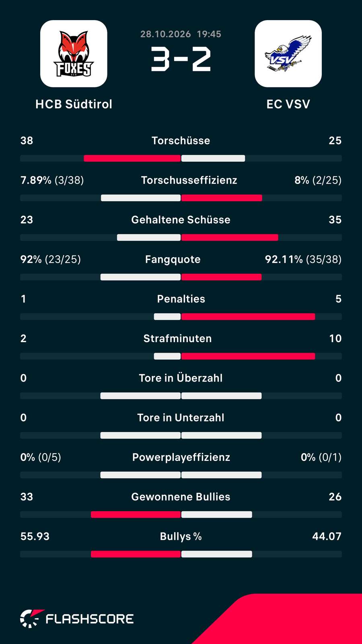Open the HCB Südtirol team name

coord(74,104)
